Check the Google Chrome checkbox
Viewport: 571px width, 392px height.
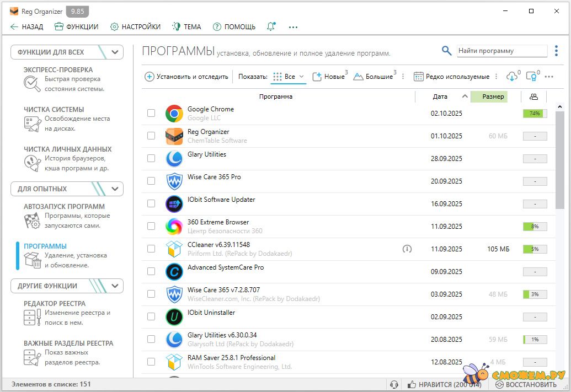[x=151, y=113]
